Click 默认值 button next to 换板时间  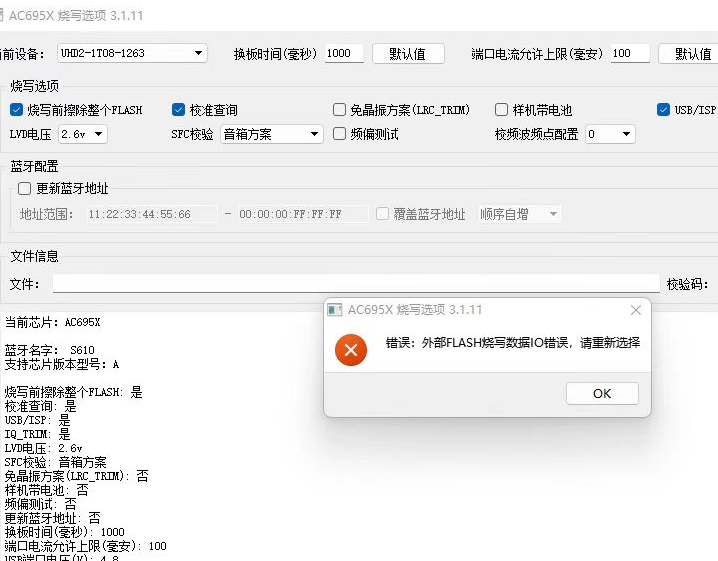pos(408,54)
